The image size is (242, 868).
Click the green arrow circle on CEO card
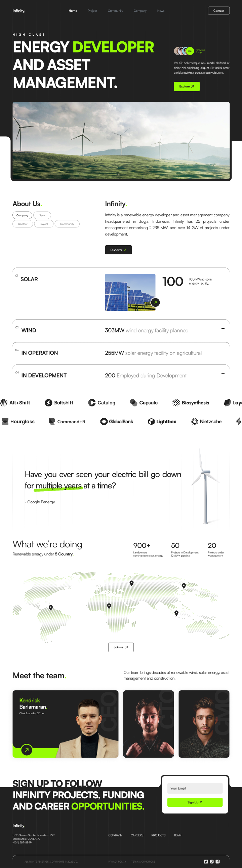[x=27, y=750]
